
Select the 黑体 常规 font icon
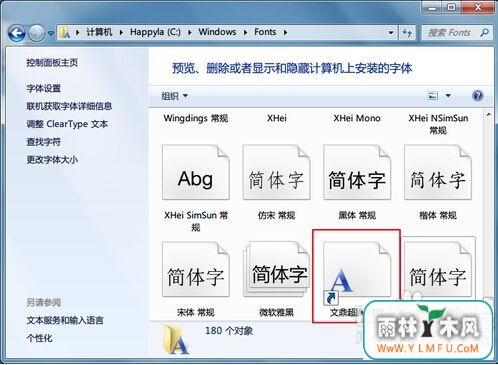pyautogui.click(x=357, y=172)
